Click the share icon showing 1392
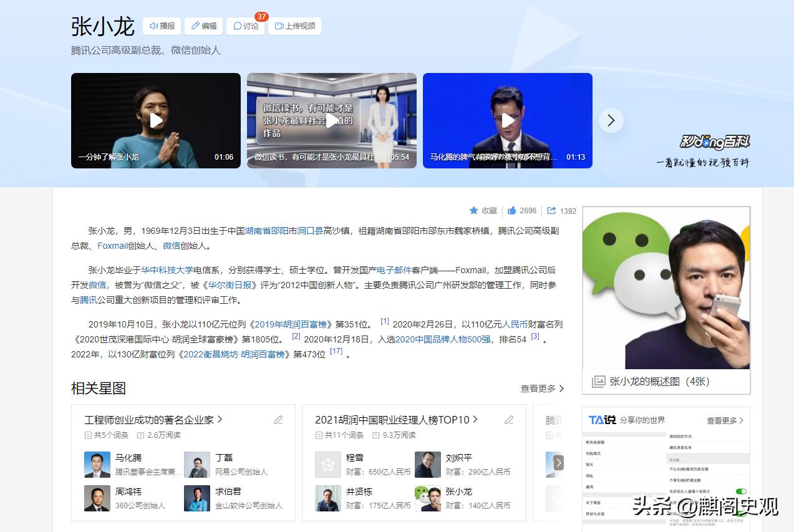The height and width of the screenshot is (532, 794). point(551,210)
